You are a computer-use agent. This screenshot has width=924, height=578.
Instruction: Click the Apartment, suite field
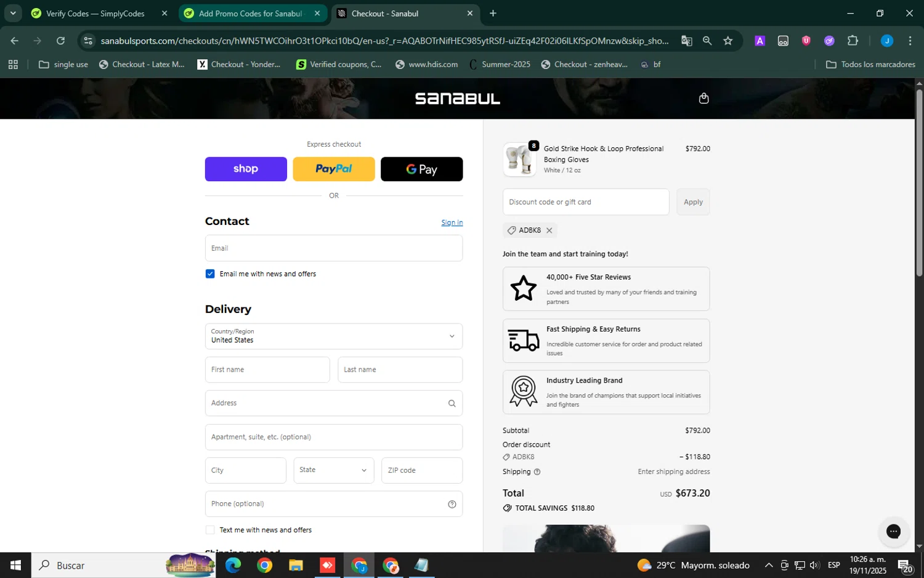click(334, 437)
